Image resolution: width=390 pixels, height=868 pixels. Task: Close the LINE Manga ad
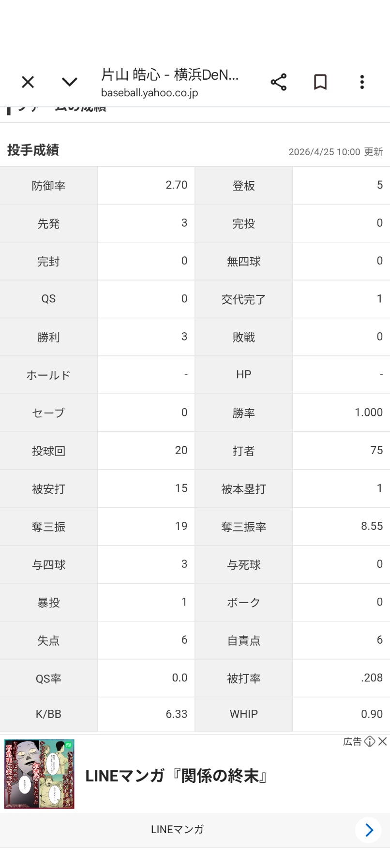(x=383, y=741)
